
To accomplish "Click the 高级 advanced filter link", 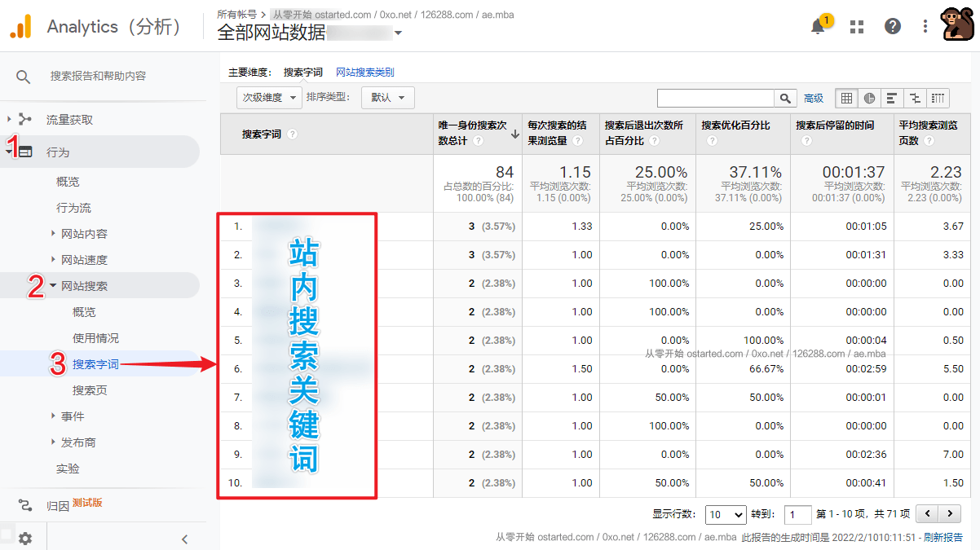I will (814, 98).
